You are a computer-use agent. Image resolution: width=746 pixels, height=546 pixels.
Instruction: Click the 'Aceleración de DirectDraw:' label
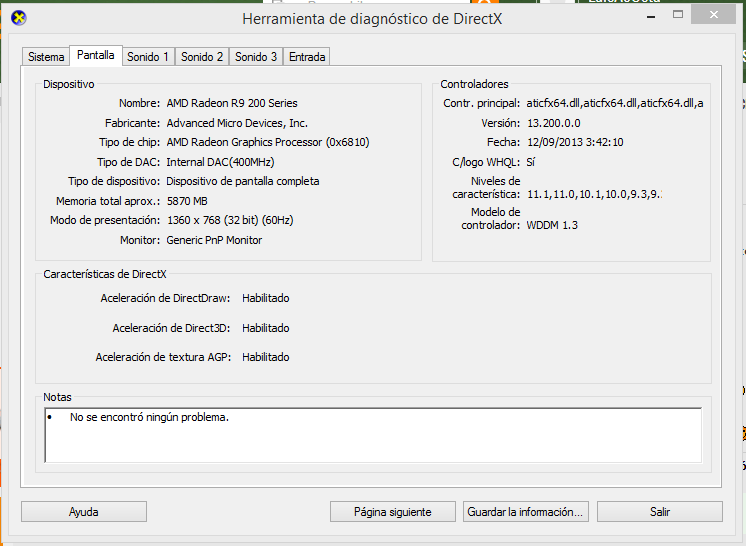[x=165, y=298]
